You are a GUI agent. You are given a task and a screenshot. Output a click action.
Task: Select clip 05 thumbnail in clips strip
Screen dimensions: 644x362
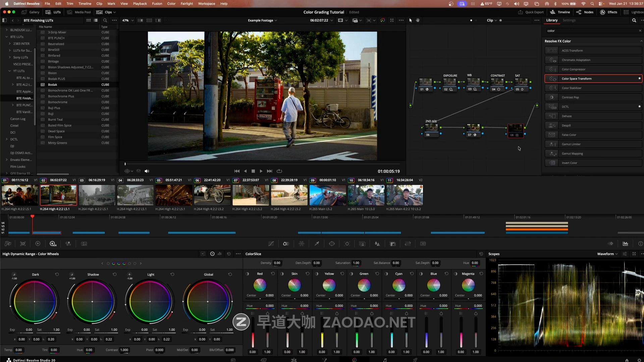(173, 195)
